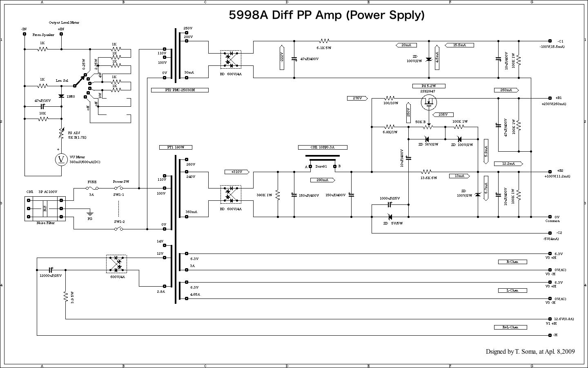
Task: Toggle switch SW1-2
Action: point(118,228)
